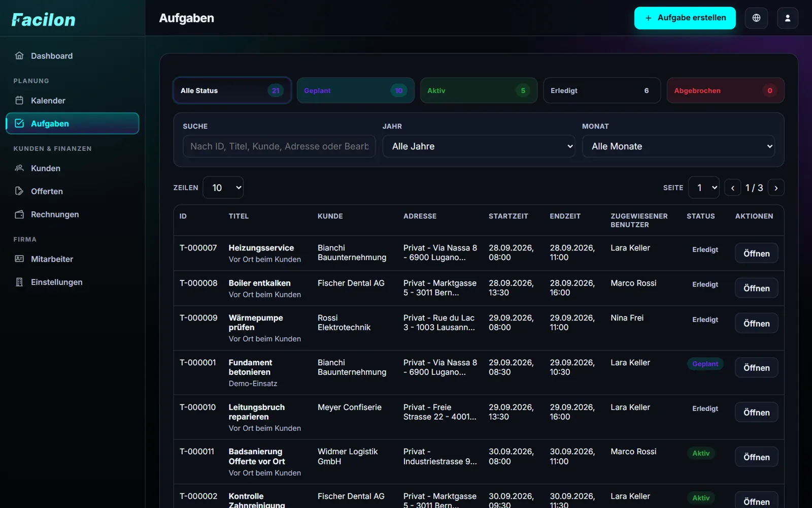The height and width of the screenshot is (508, 812).
Task: Click the Kalender calendar icon
Action: click(19, 101)
